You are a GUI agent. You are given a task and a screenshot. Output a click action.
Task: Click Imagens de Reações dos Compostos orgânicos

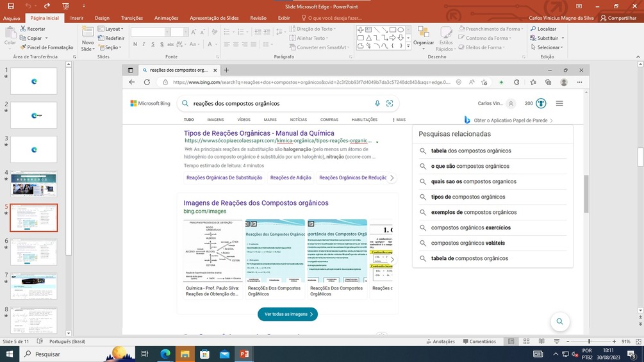coord(256,202)
